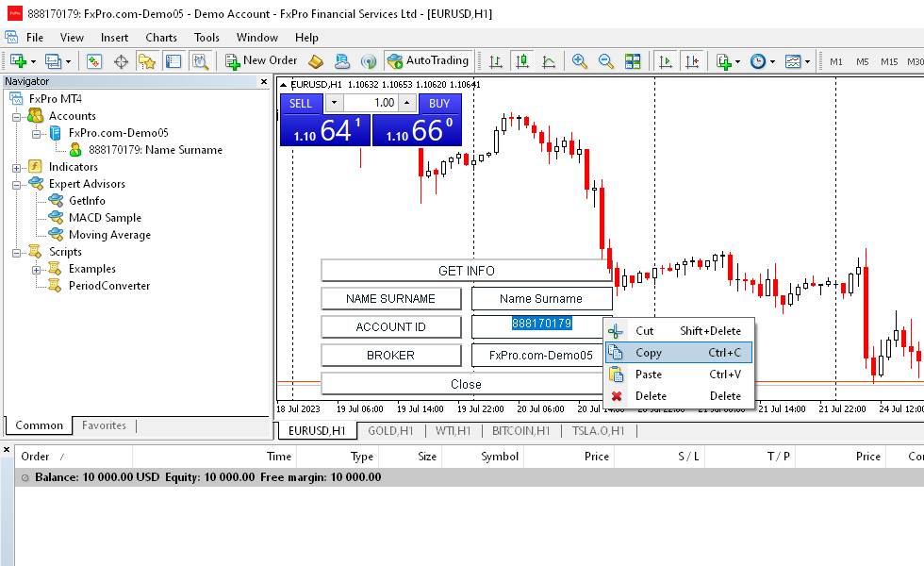Open the Periods clock icon

[758, 61]
